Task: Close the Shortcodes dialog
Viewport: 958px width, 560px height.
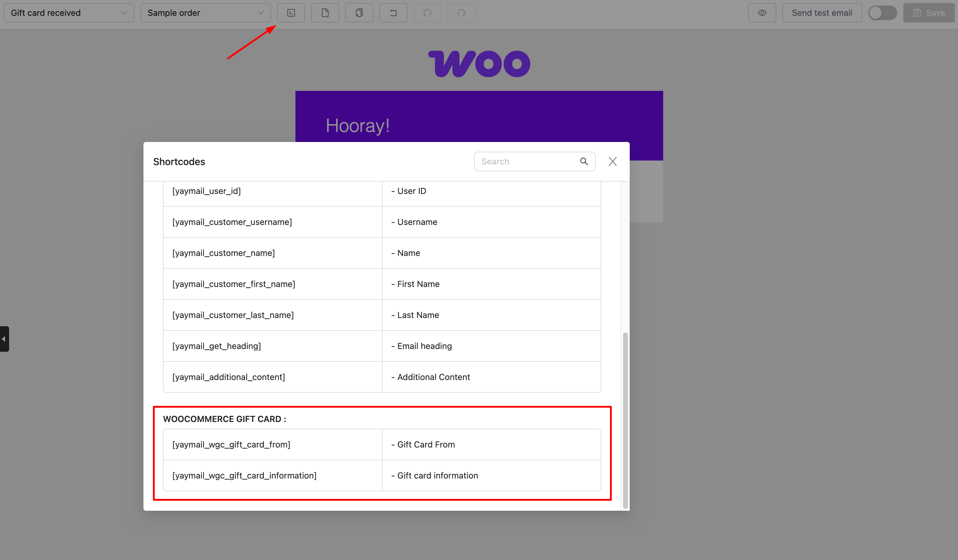Action: 612,161
